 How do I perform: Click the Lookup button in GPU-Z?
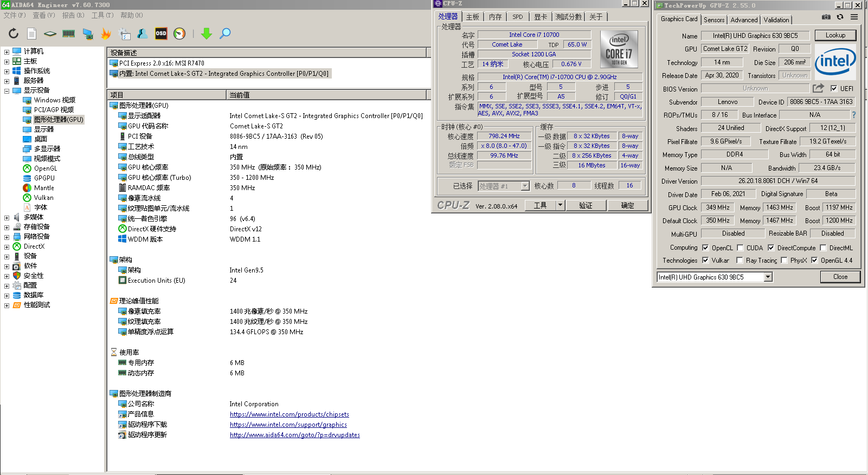pyautogui.click(x=835, y=35)
